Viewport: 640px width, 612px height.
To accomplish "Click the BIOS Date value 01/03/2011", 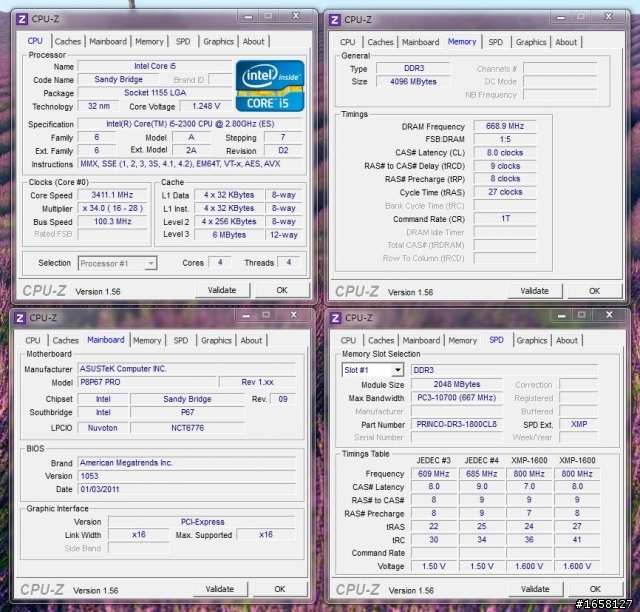I will 187,489.
